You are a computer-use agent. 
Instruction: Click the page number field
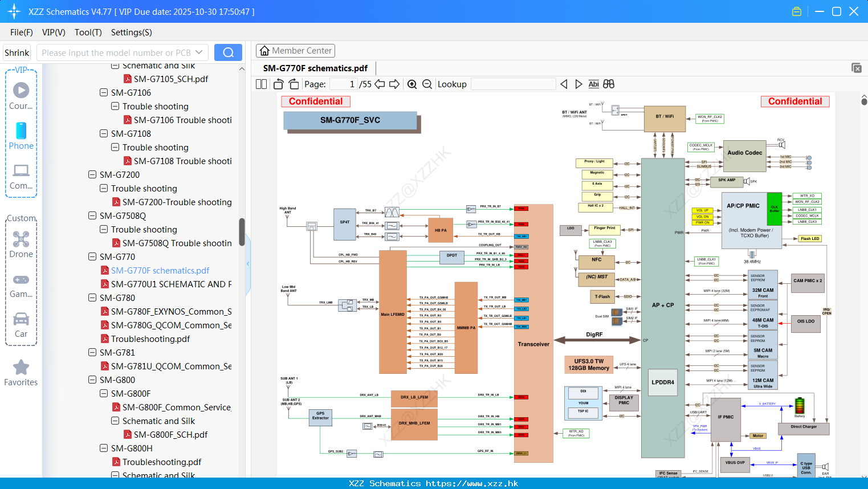pos(343,84)
